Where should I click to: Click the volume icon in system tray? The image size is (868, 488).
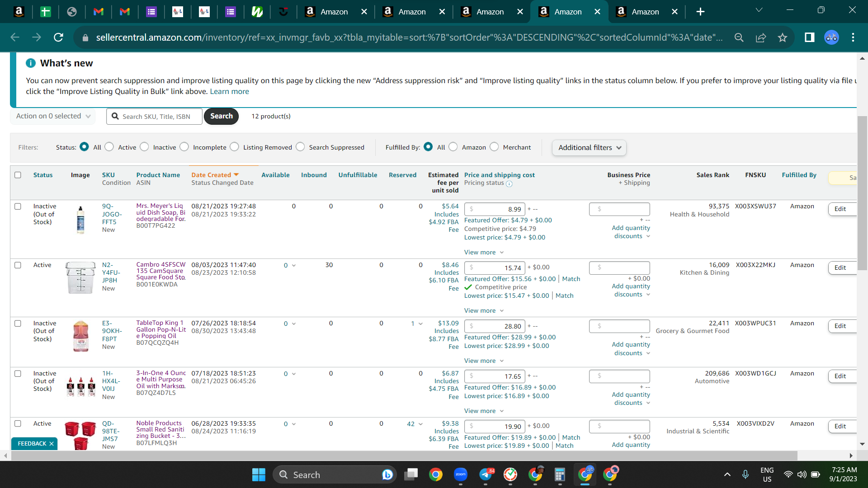(x=802, y=474)
